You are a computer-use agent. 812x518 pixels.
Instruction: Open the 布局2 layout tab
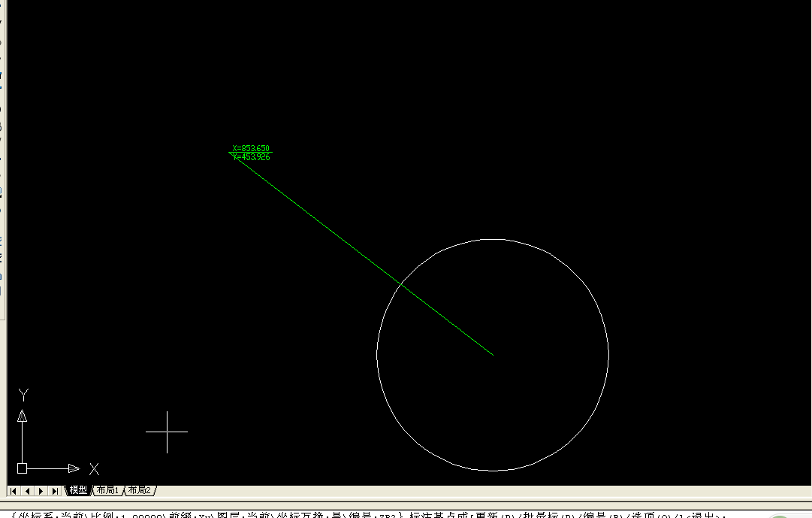139,490
